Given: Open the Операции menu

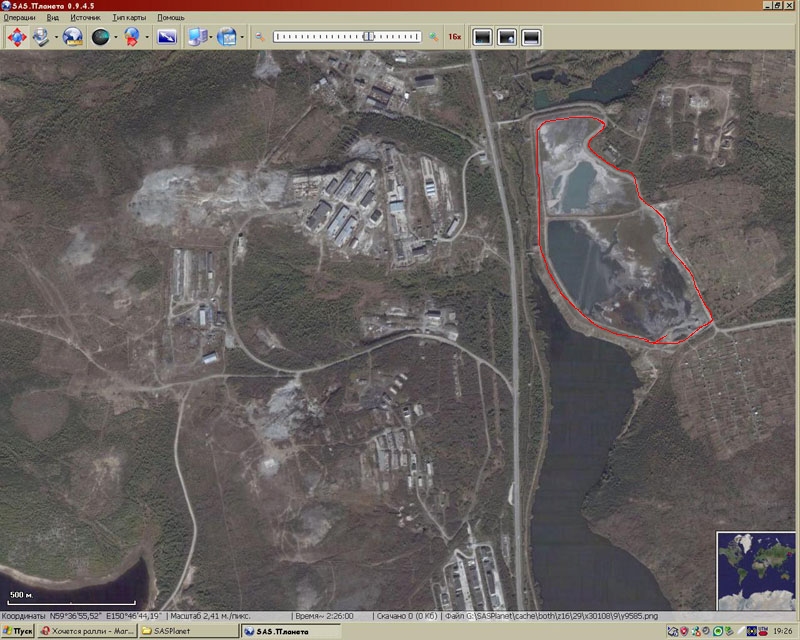Looking at the screenshot, I should [x=20, y=18].
